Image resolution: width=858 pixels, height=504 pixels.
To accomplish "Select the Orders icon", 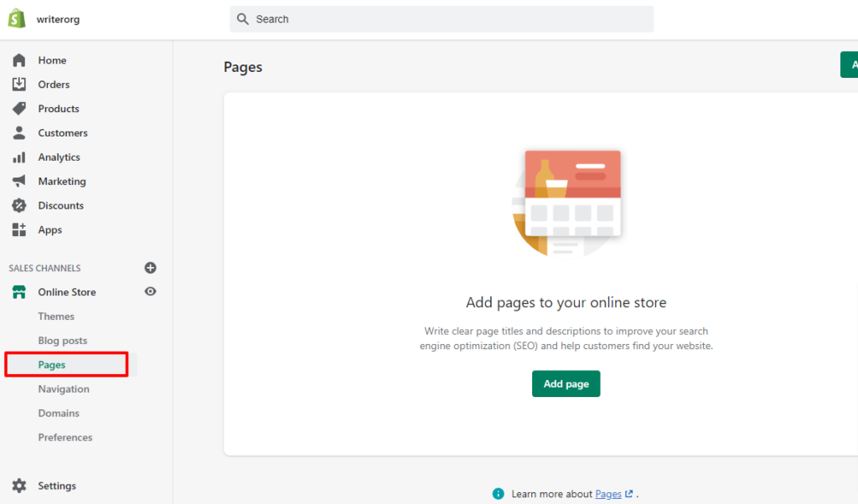I will tap(19, 84).
